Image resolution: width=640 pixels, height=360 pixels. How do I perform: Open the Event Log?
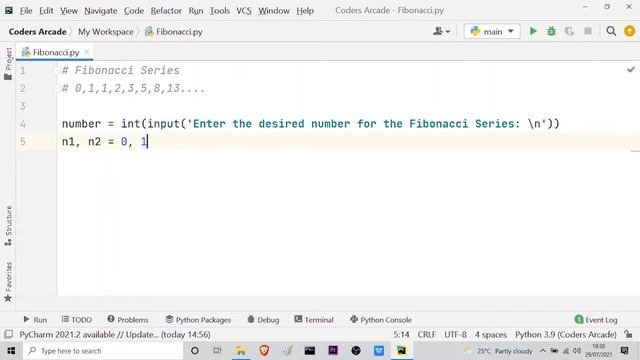[596, 320]
